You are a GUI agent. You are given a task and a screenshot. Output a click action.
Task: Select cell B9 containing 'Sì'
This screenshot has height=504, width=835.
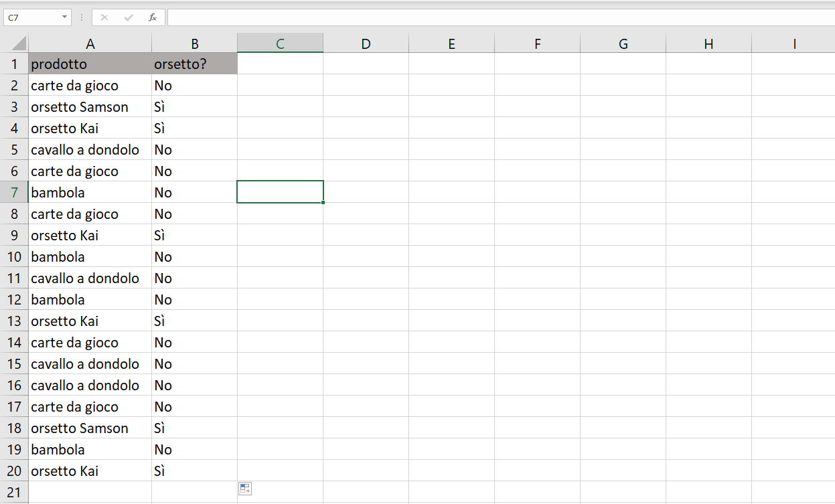tap(194, 235)
